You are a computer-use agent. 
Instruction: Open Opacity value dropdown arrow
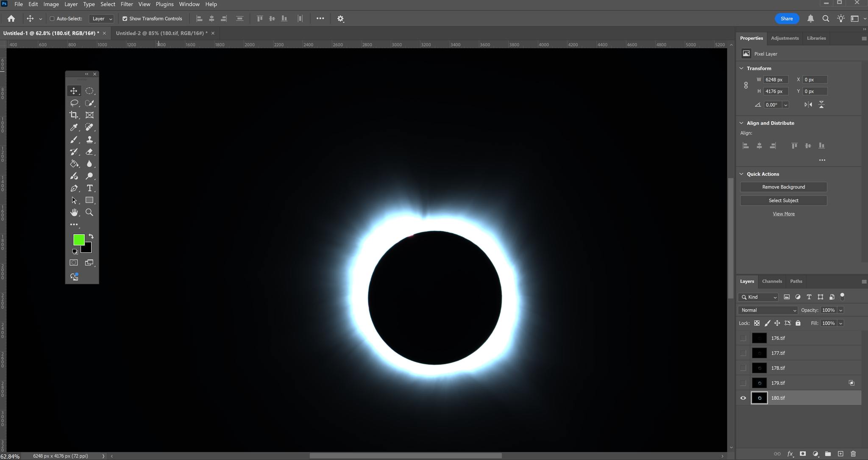(840, 310)
